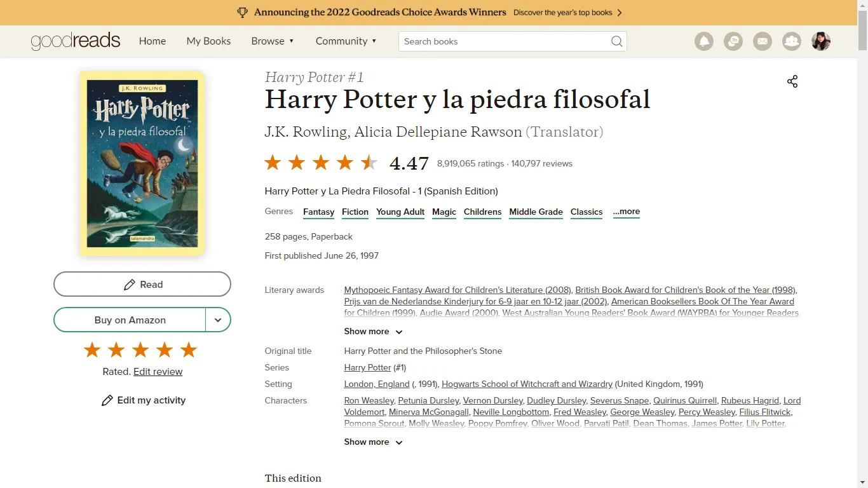Open the Ron Weasley character link
Viewport: 868px width, 488px height.
point(369,400)
